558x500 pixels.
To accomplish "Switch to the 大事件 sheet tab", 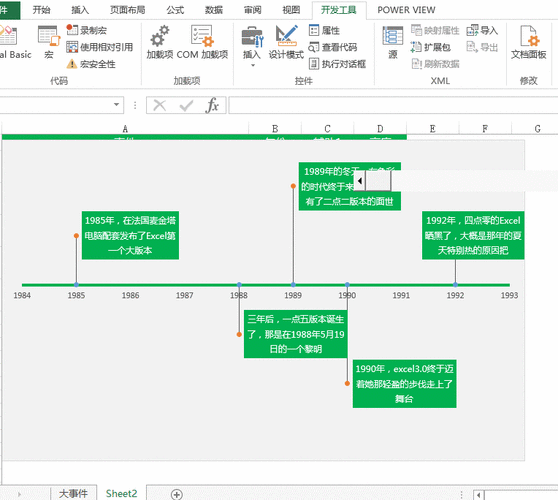I will click(73, 493).
